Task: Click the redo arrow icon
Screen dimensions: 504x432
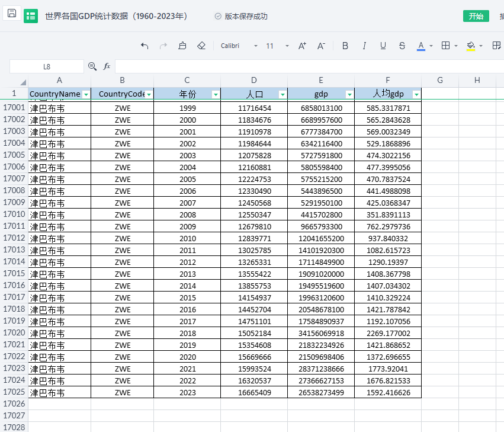Action: click(x=163, y=46)
